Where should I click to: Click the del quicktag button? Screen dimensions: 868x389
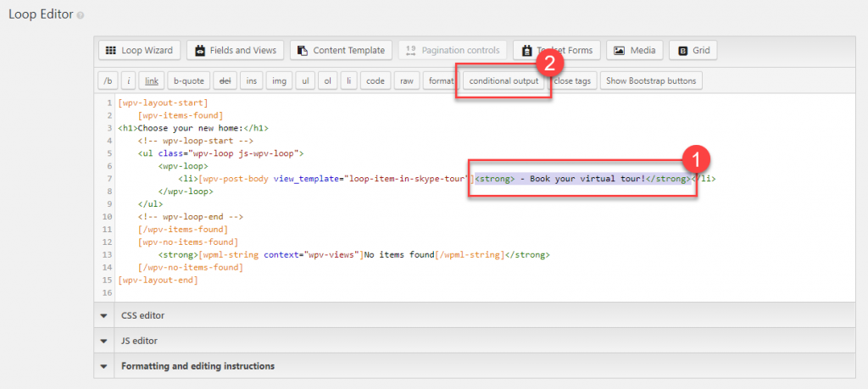(x=225, y=81)
